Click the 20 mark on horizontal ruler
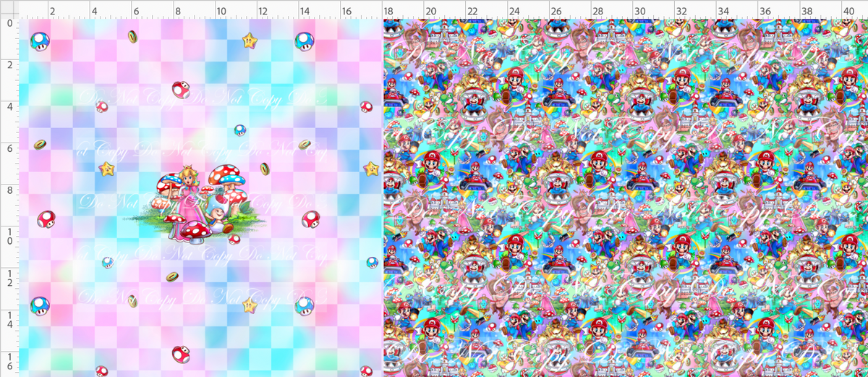This screenshot has width=868, height=377. pyautogui.click(x=430, y=12)
